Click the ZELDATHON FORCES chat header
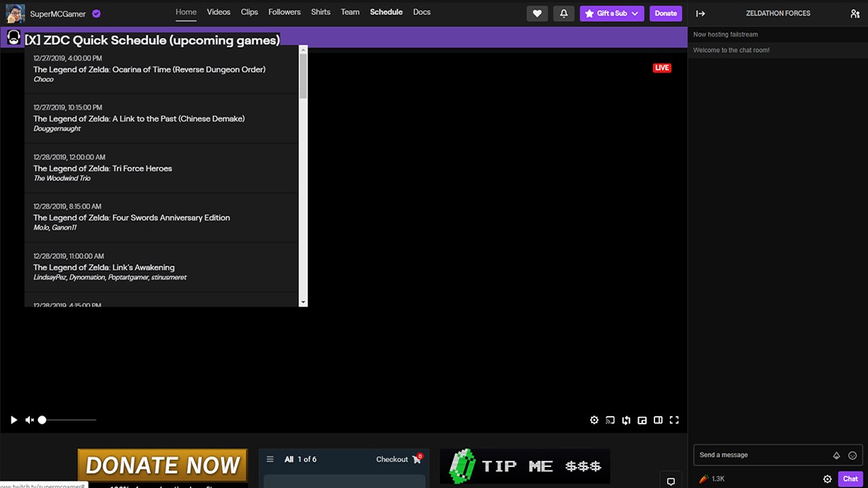This screenshot has height=488, width=868. (778, 14)
